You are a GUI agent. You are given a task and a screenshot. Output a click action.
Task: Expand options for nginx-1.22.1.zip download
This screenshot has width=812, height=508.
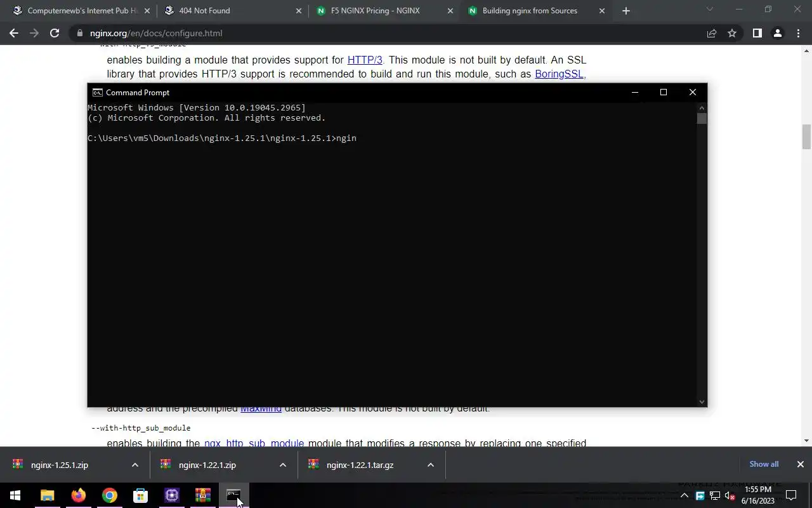[x=282, y=465]
